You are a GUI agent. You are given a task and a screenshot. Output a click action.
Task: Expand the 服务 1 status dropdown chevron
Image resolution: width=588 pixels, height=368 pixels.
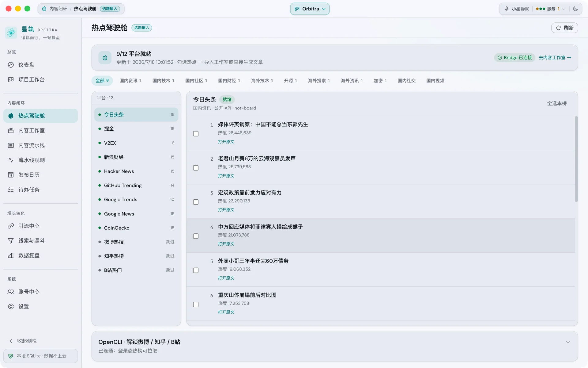(x=564, y=9)
